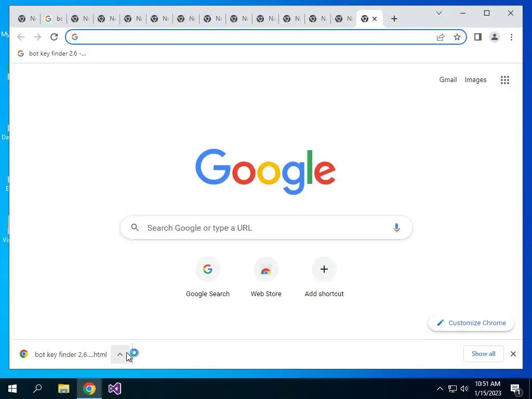Viewport: 532px width, 399px height.
Task: Open Visual Studio from taskbar
Action: click(x=115, y=389)
